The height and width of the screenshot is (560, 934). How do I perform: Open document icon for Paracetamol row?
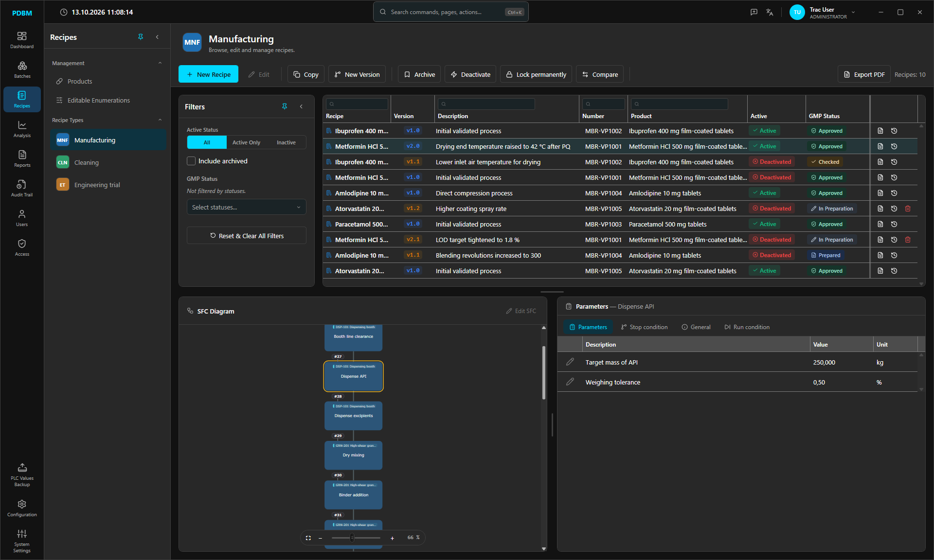880,224
